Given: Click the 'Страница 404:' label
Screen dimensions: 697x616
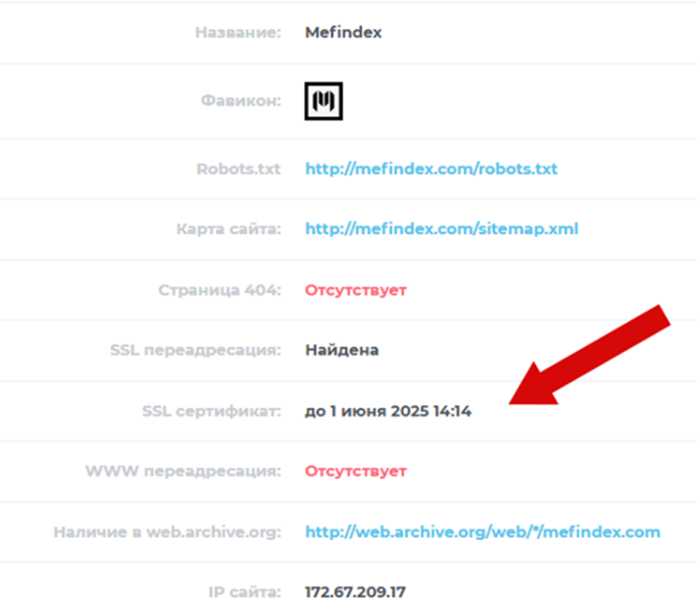Looking at the screenshot, I should tap(220, 290).
